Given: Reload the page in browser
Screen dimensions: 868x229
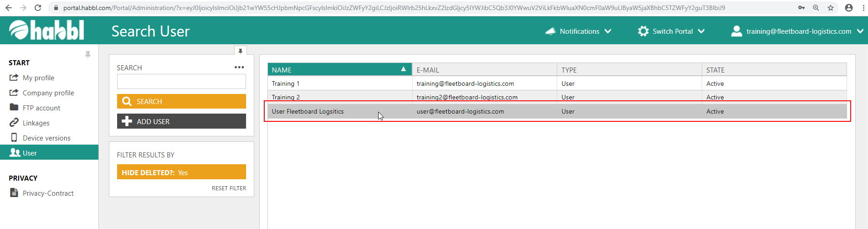Looking at the screenshot, I should click(x=38, y=8).
